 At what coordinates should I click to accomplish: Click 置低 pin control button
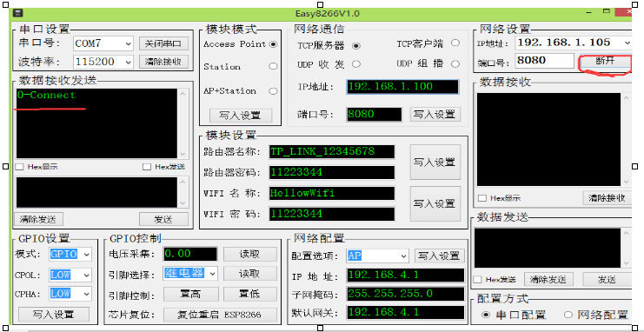point(249,295)
